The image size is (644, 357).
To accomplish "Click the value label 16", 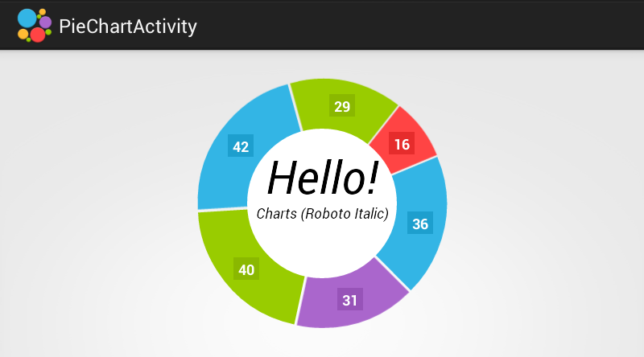I will (x=402, y=145).
